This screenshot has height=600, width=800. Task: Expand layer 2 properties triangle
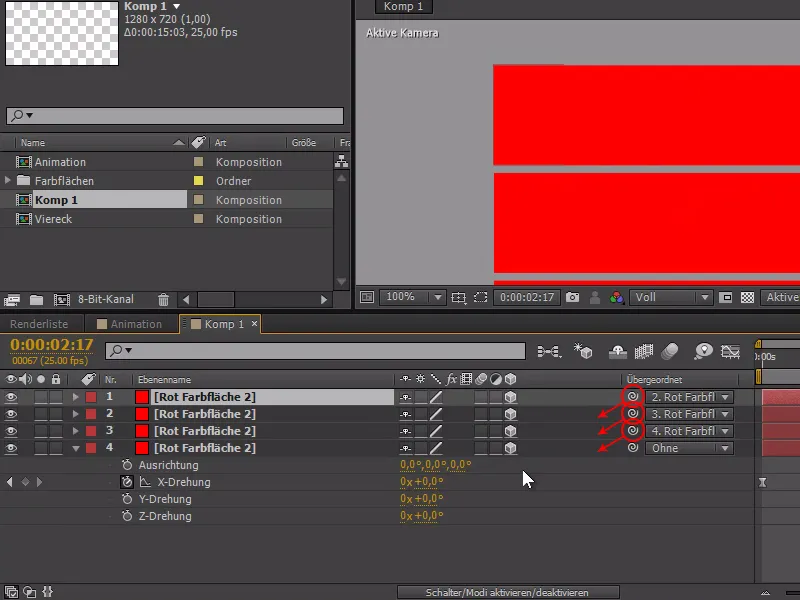point(76,414)
